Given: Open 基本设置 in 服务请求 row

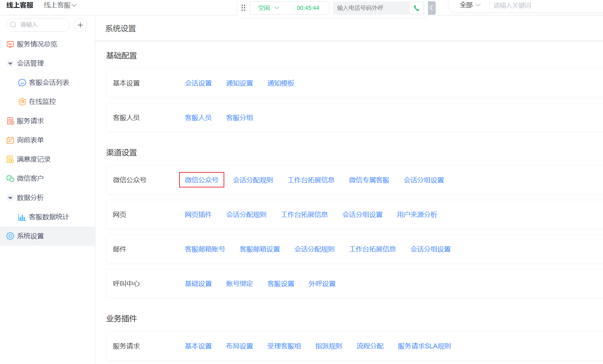Looking at the screenshot, I should (x=198, y=346).
